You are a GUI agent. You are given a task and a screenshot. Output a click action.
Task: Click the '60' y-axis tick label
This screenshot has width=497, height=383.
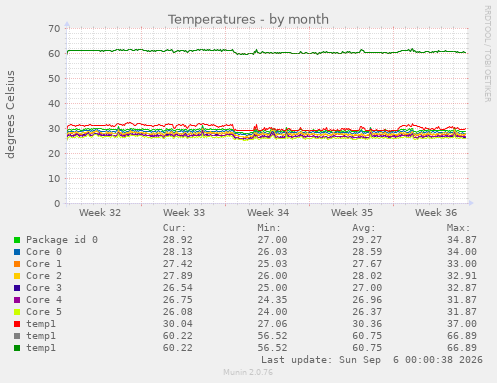(x=54, y=54)
